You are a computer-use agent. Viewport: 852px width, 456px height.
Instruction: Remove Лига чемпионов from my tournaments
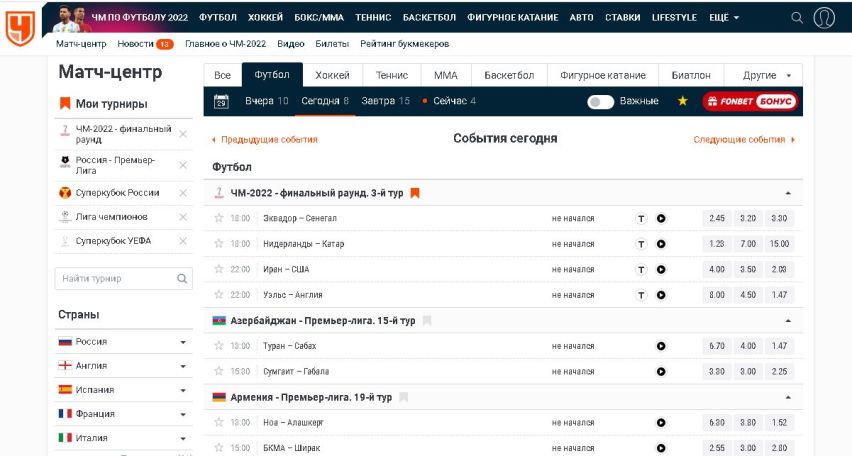point(183,217)
